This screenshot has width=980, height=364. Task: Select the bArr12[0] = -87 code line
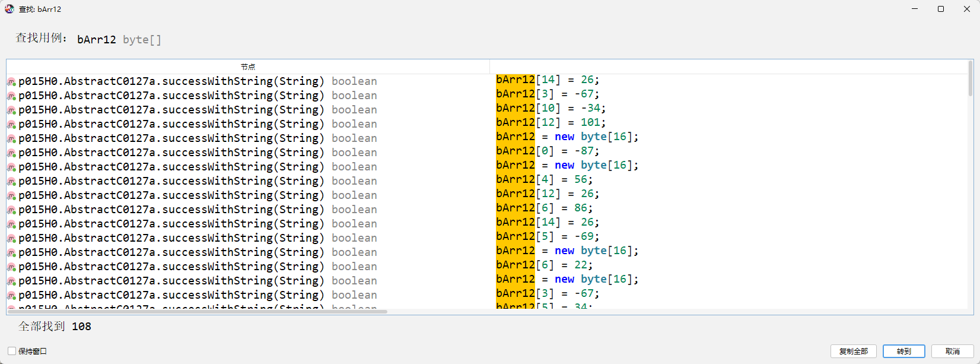(548, 151)
